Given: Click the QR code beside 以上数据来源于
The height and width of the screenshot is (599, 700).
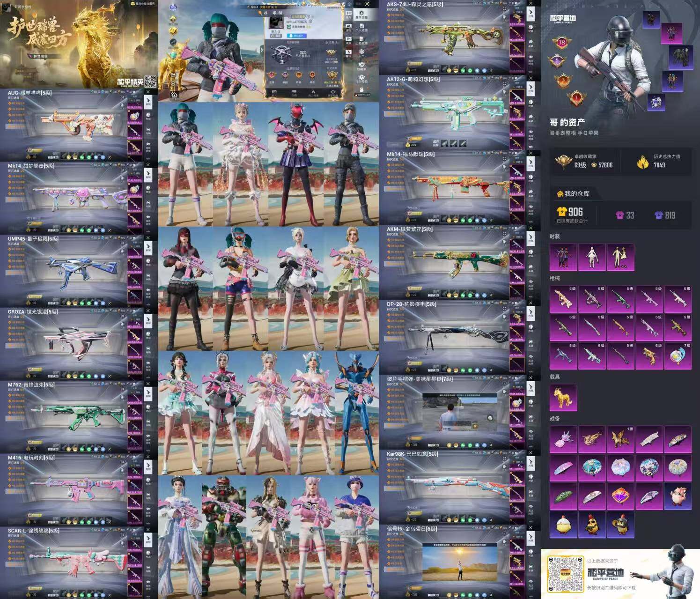Looking at the screenshot, I should pyautogui.click(x=566, y=574).
